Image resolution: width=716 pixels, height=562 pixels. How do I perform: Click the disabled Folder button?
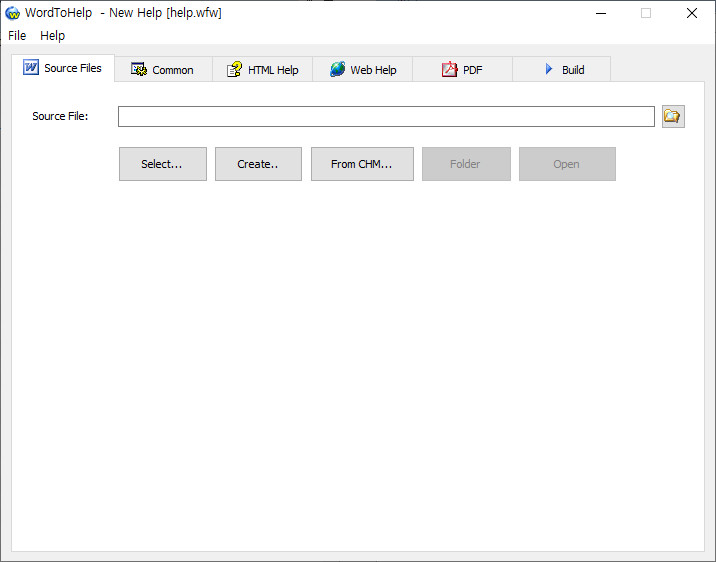(466, 164)
